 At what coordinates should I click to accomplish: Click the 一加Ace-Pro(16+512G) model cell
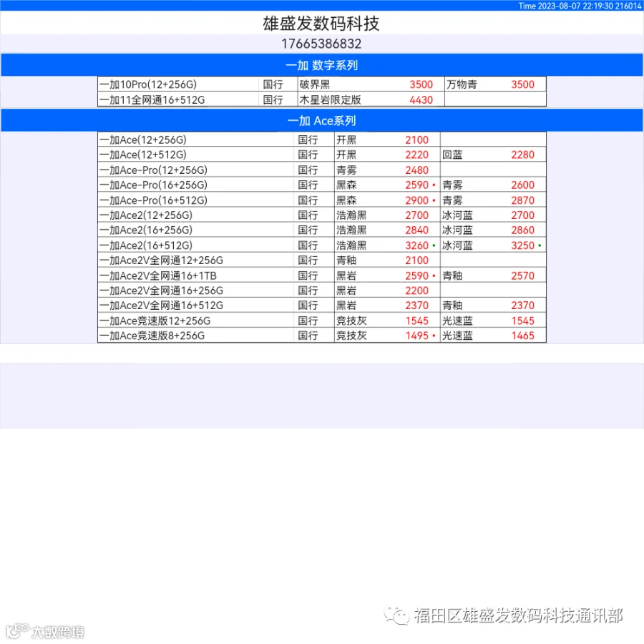[x=195, y=200]
